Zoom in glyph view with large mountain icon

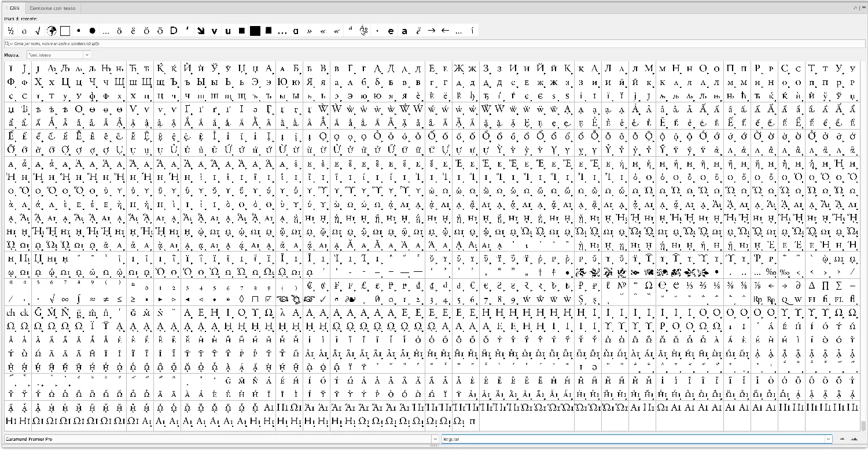point(854,439)
